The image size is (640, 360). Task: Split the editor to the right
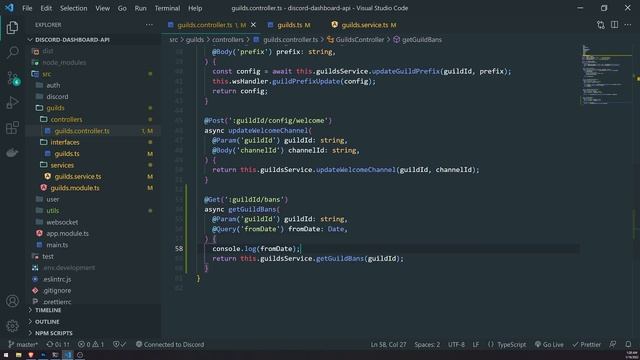pos(614,25)
